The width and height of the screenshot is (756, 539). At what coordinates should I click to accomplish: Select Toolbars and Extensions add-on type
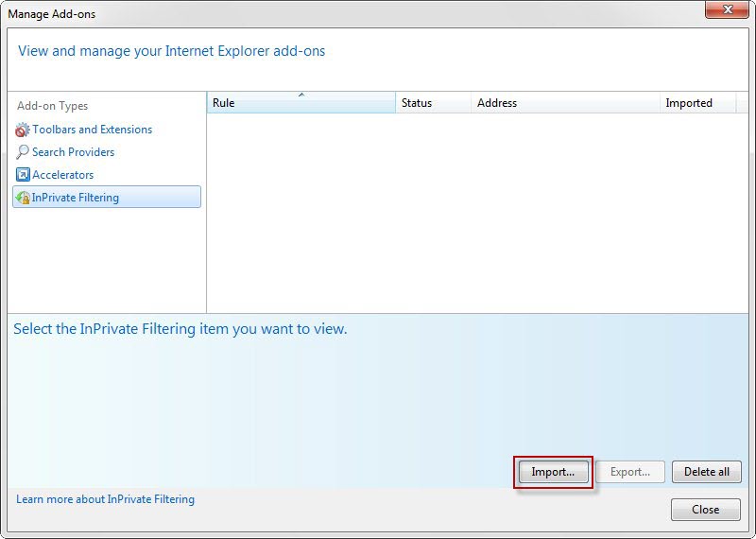92,130
